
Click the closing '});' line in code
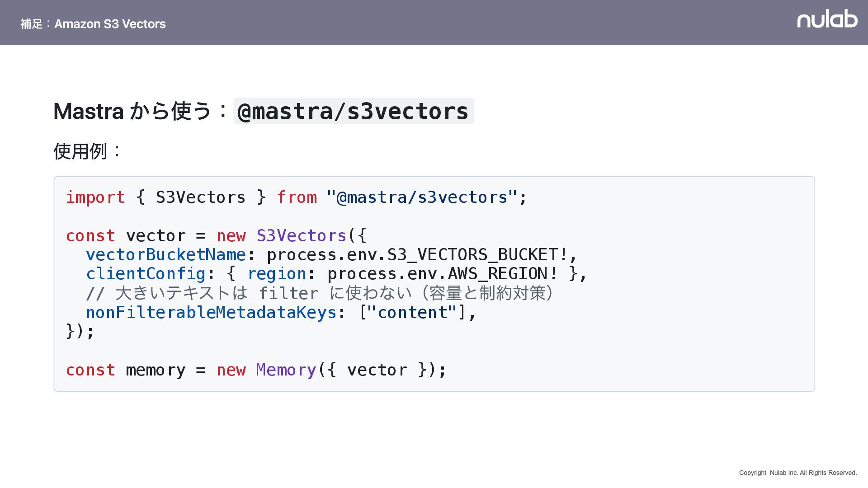coord(80,331)
